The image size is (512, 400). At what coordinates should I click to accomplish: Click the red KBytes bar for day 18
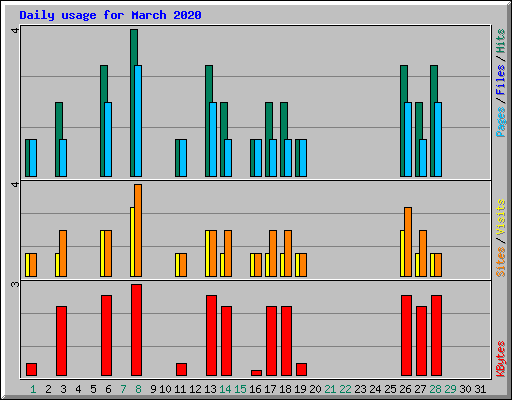click(286, 341)
